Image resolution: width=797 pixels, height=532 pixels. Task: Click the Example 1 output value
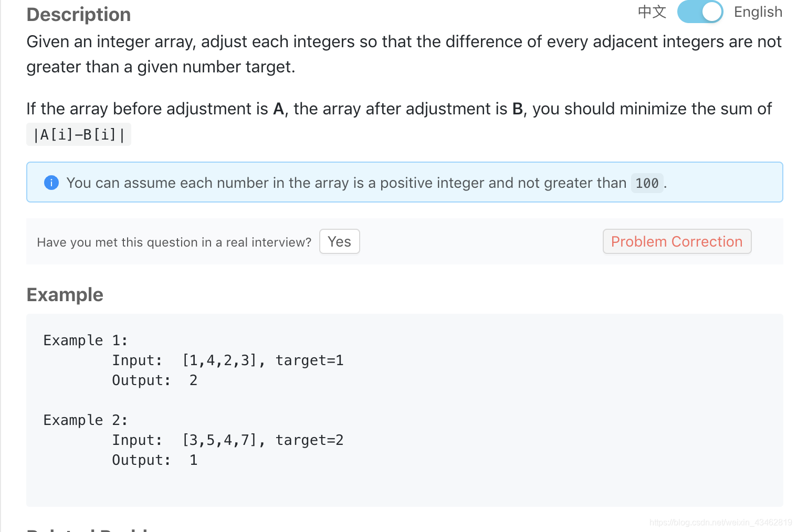(x=193, y=380)
